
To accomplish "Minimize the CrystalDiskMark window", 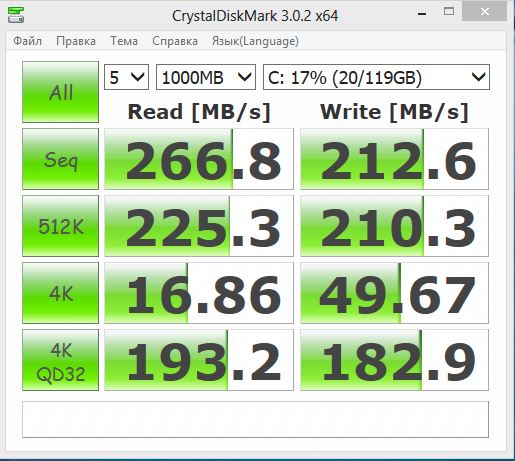I will [422, 13].
